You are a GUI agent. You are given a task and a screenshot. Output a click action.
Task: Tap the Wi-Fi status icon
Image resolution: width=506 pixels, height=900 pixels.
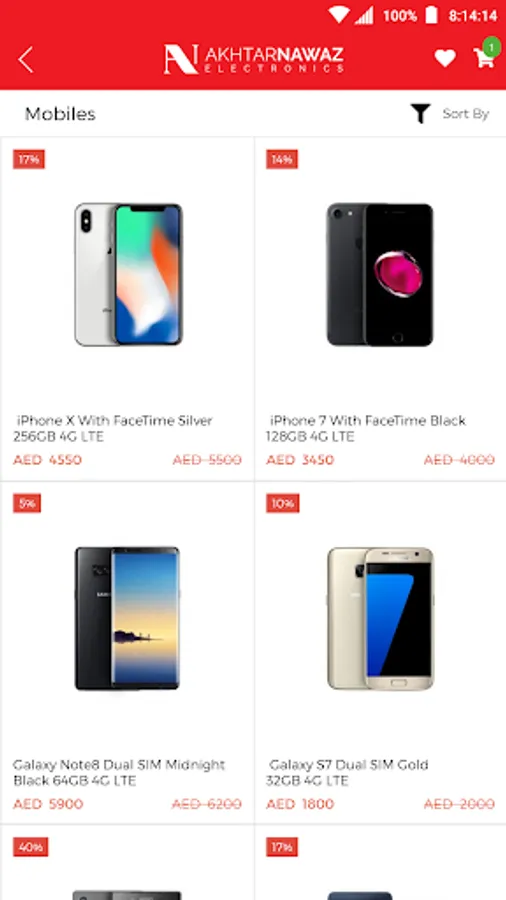[x=338, y=15]
